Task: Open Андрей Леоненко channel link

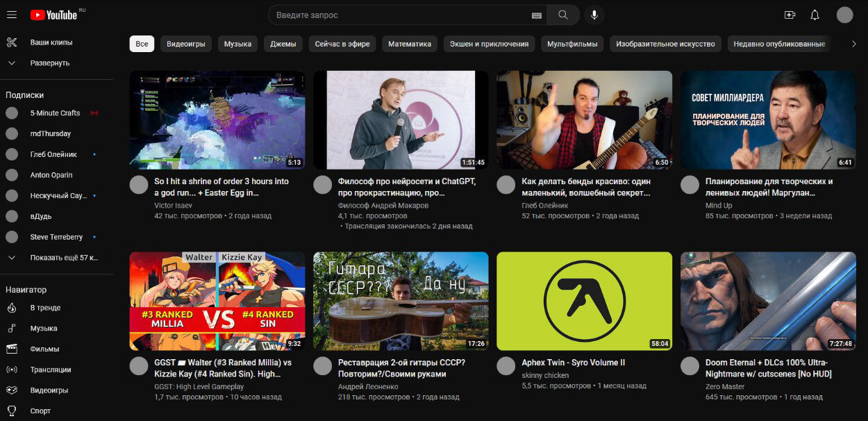Action: pos(368,386)
